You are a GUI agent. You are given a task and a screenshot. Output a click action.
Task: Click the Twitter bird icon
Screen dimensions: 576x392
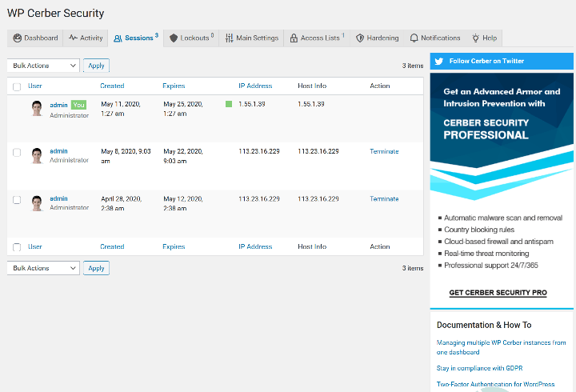point(438,61)
